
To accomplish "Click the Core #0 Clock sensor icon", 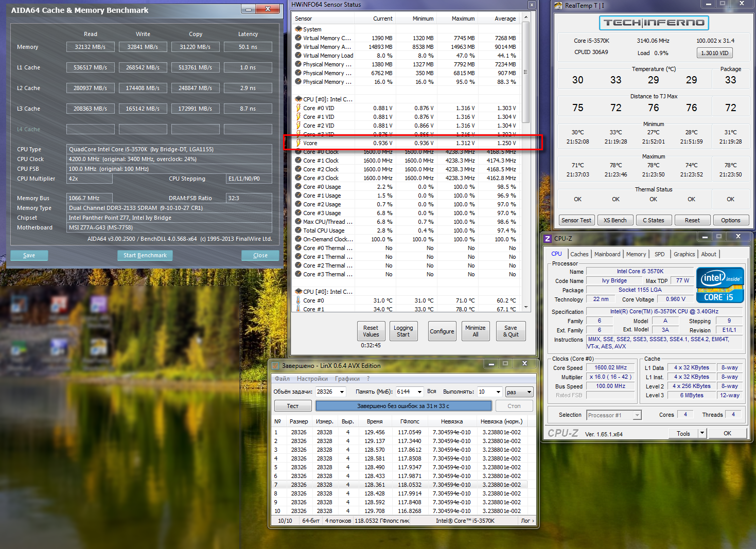I will 298,152.
